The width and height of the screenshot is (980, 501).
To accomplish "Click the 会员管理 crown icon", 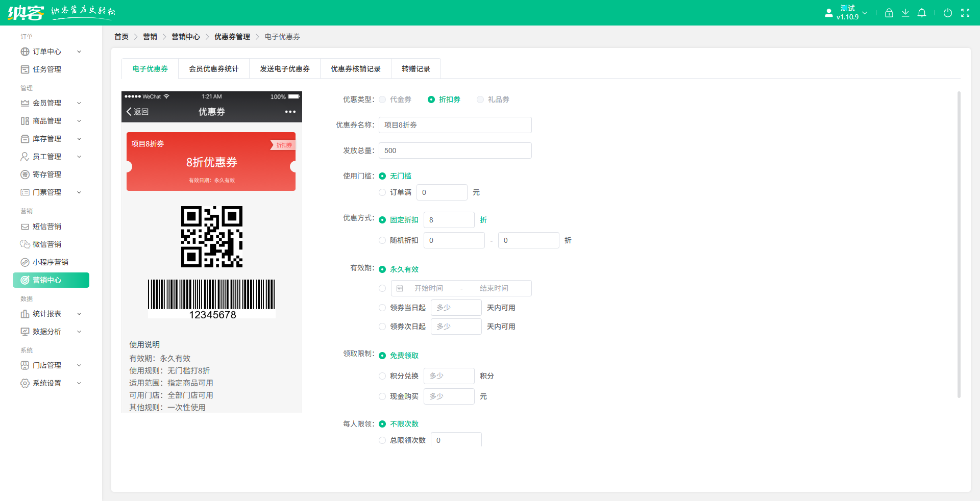I will coord(25,103).
